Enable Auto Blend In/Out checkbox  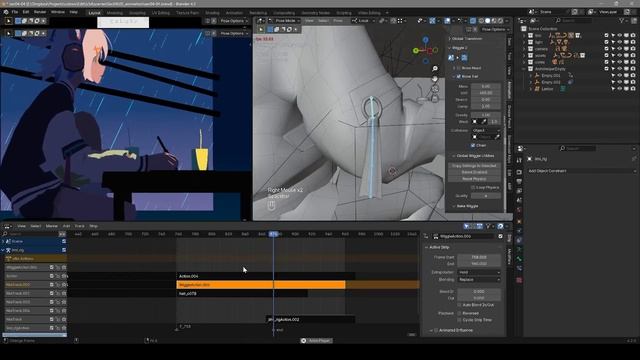[459, 305]
